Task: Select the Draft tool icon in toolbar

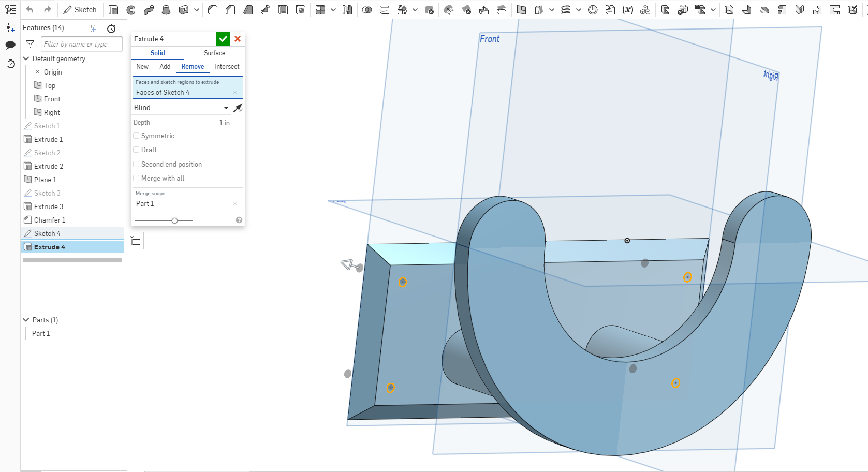Action: pyautogui.click(x=248, y=10)
